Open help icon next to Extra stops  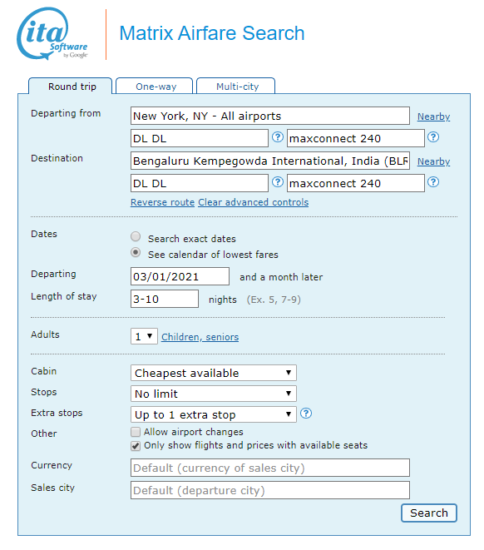[x=306, y=414]
